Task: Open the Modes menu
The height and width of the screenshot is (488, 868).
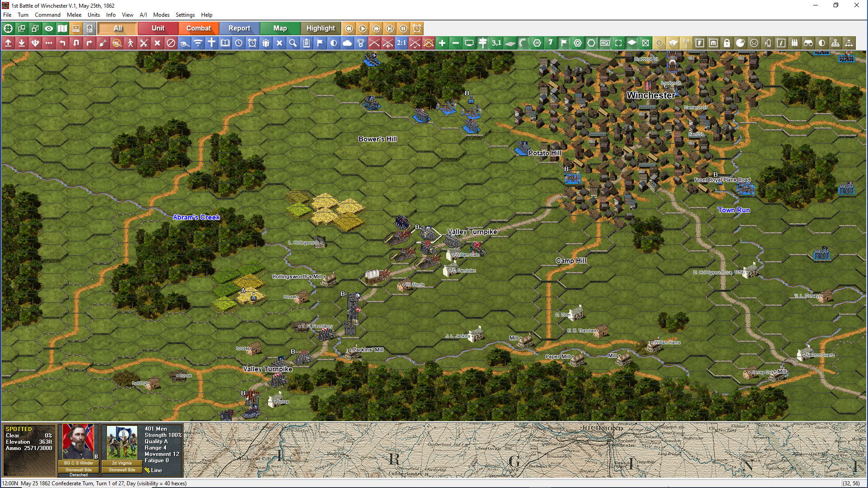Action: (x=161, y=15)
